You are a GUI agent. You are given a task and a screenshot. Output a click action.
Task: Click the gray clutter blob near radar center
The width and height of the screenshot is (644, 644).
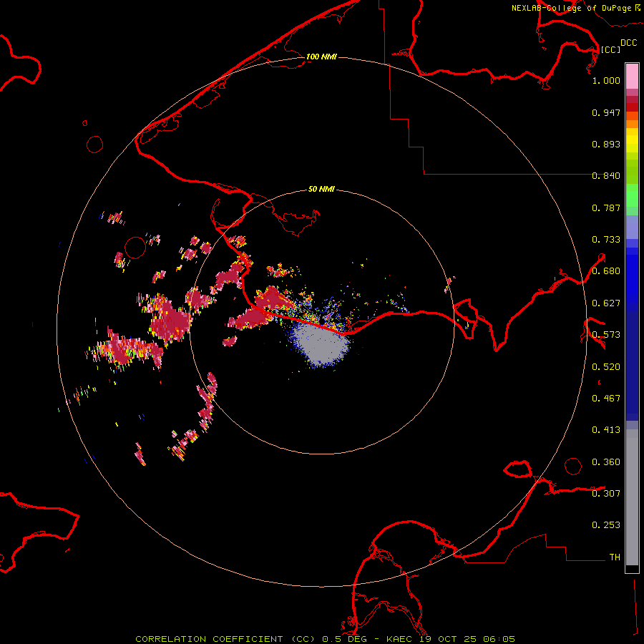321,344
